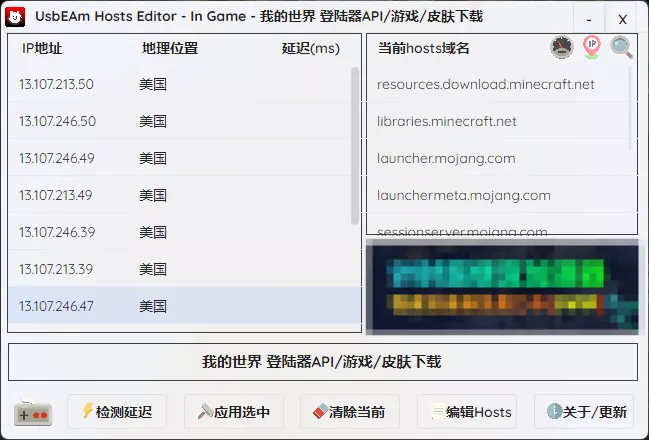Open the 关于/更新 button
Viewport: 649px width, 440px height.
[584, 412]
